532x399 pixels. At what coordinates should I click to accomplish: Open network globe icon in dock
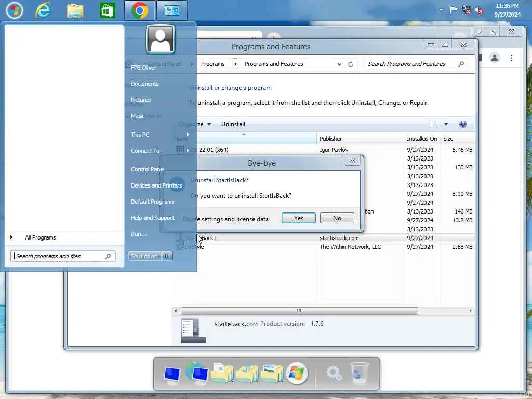pyautogui.click(x=197, y=374)
